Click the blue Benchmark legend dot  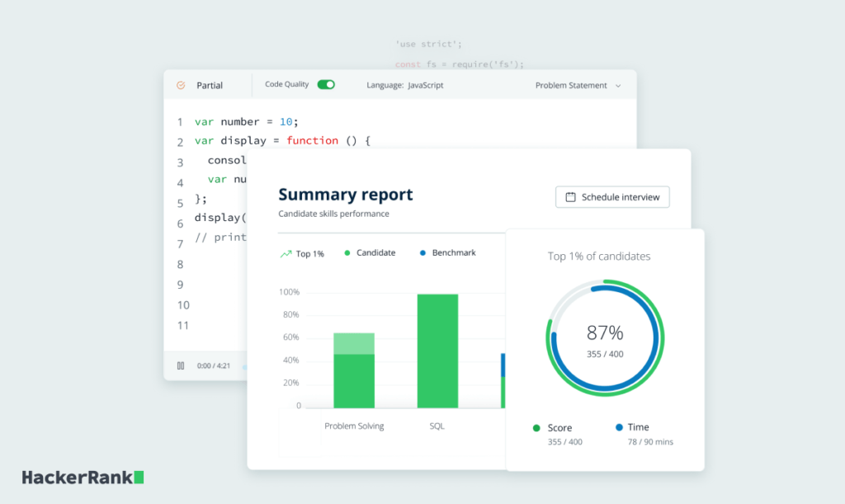pos(423,252)
